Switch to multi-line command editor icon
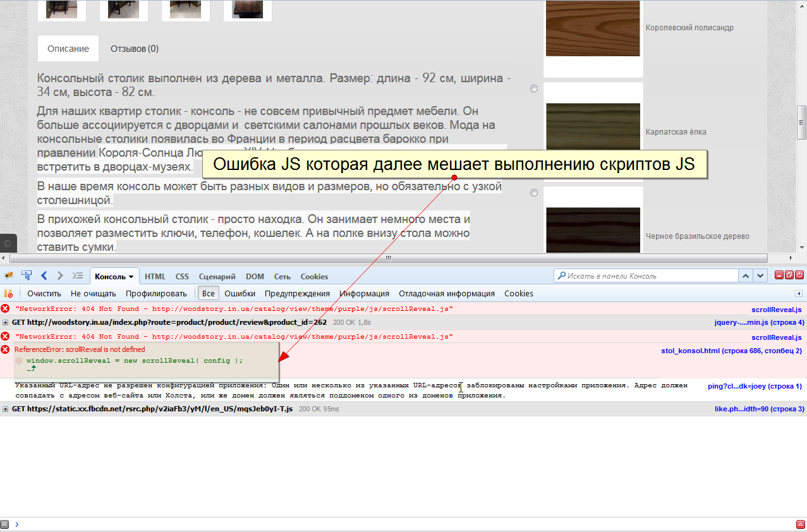This screenshot has width=807, height=532. [800, 524]
